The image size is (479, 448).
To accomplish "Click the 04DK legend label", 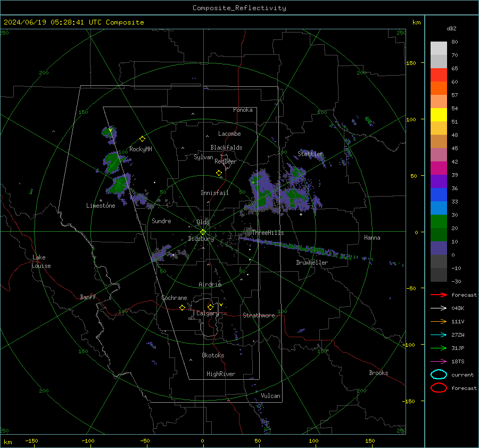I will pyautogui.click(x=458, y=308).
